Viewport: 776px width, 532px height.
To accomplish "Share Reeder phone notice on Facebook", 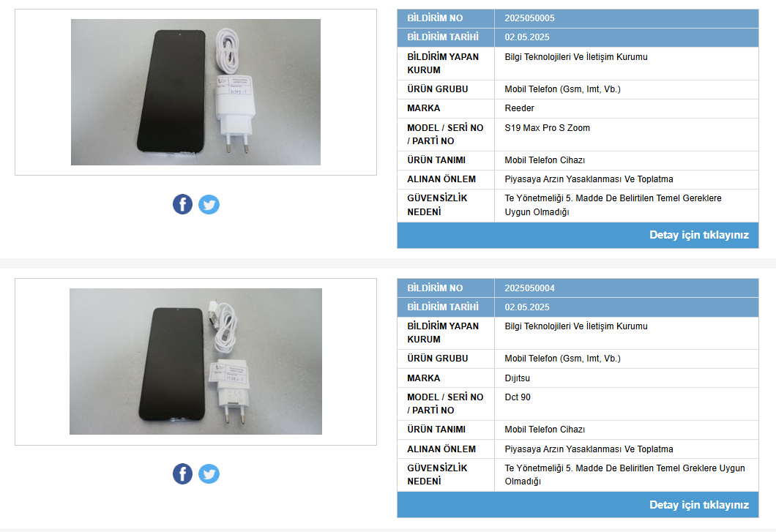I will click(x=182, y=204).
